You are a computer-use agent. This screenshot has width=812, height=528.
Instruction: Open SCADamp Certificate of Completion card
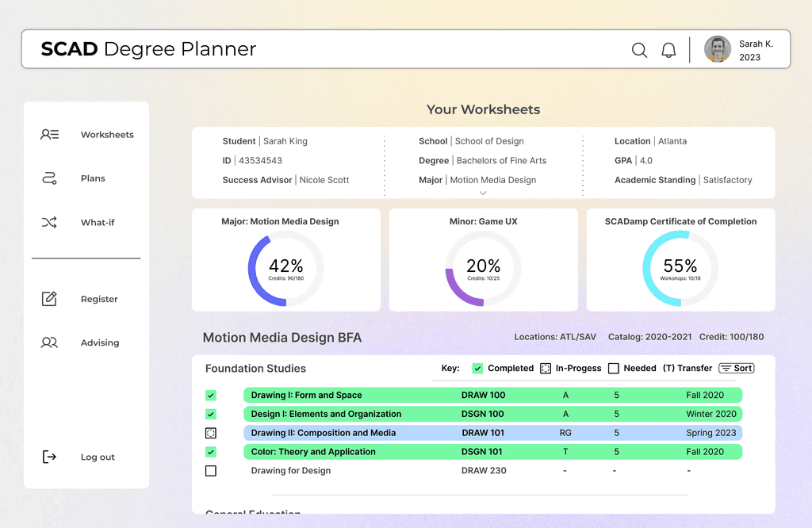680,260
